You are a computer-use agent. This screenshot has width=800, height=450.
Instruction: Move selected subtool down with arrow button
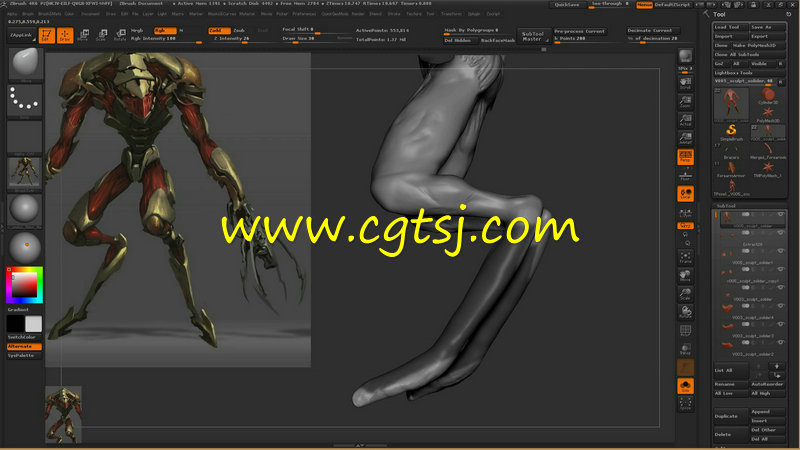[x=777, y=366]
